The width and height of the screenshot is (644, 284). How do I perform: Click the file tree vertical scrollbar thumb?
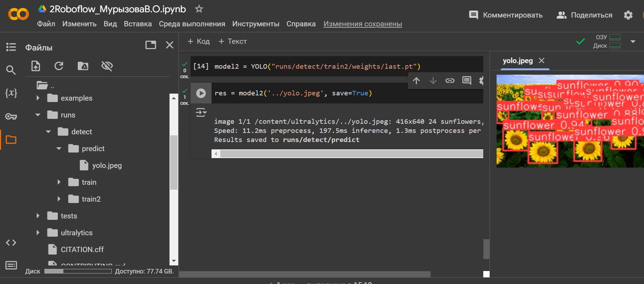click(174, 162)
